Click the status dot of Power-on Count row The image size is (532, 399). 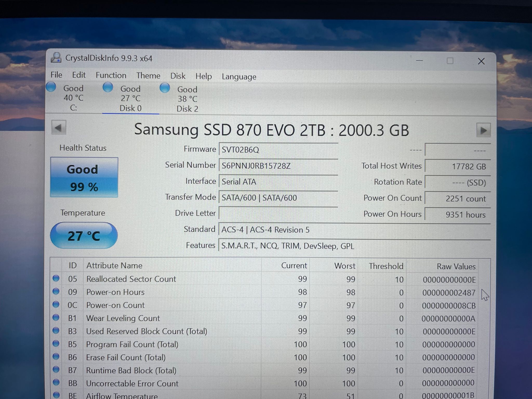click(x=56, y=304)
